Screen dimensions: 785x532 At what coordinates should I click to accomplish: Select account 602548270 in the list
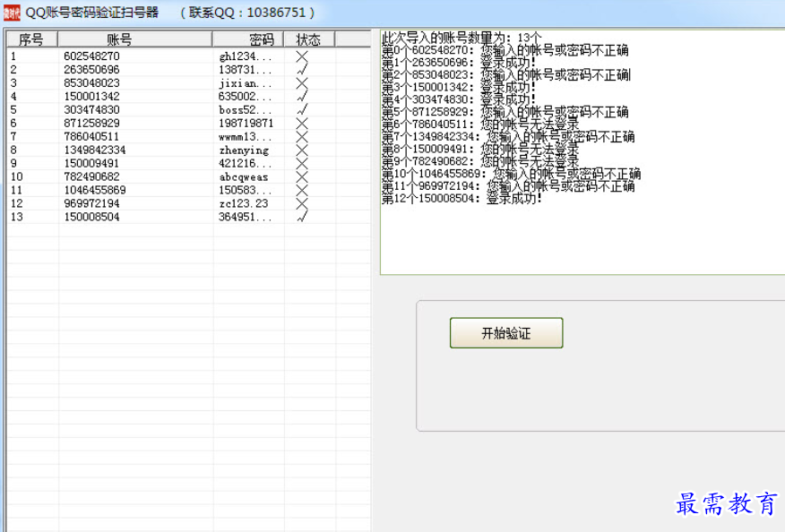pos(91,56)
